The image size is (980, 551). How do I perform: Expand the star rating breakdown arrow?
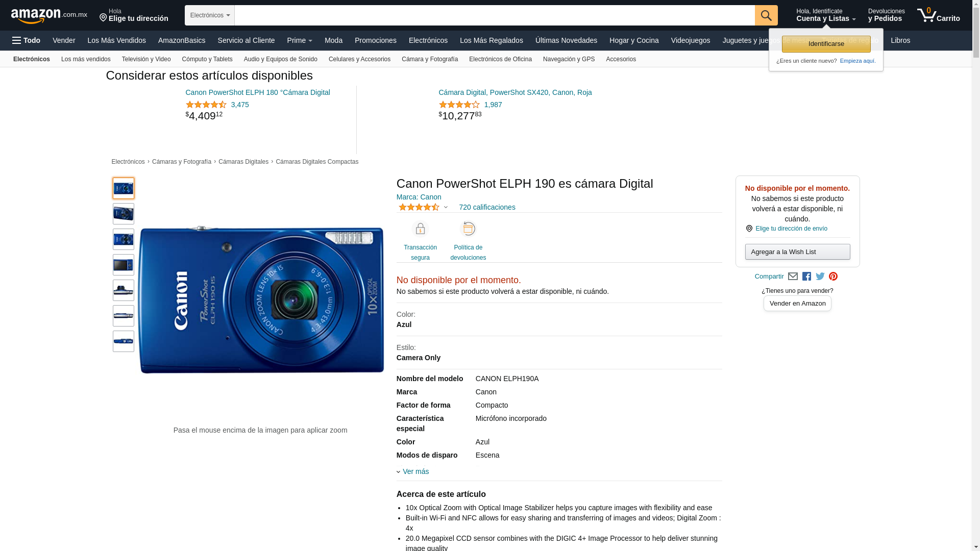click(x=446, y=208)
